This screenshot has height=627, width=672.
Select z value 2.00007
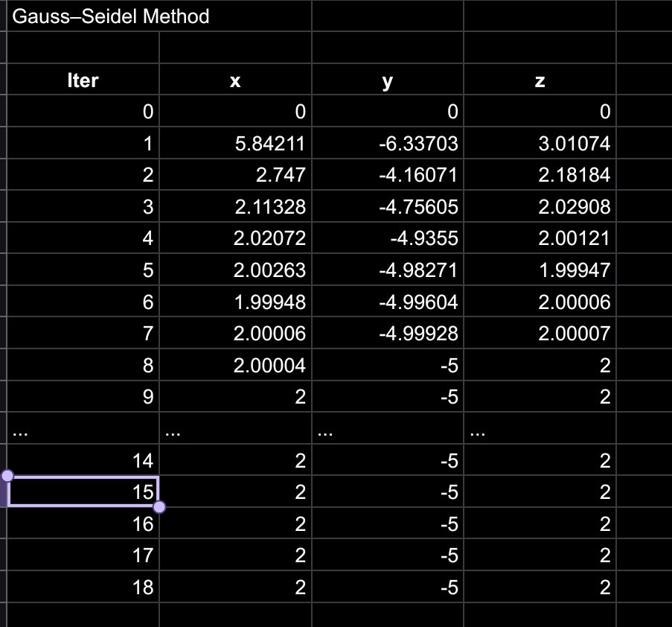click(x=540, y=333)
